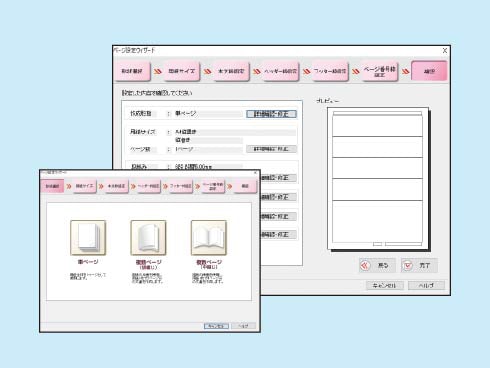The width and height of the screenshot is (490, 368).
Task: Open フッター枠設定 step in the front wizard
Action: click(x=180, y=186)
